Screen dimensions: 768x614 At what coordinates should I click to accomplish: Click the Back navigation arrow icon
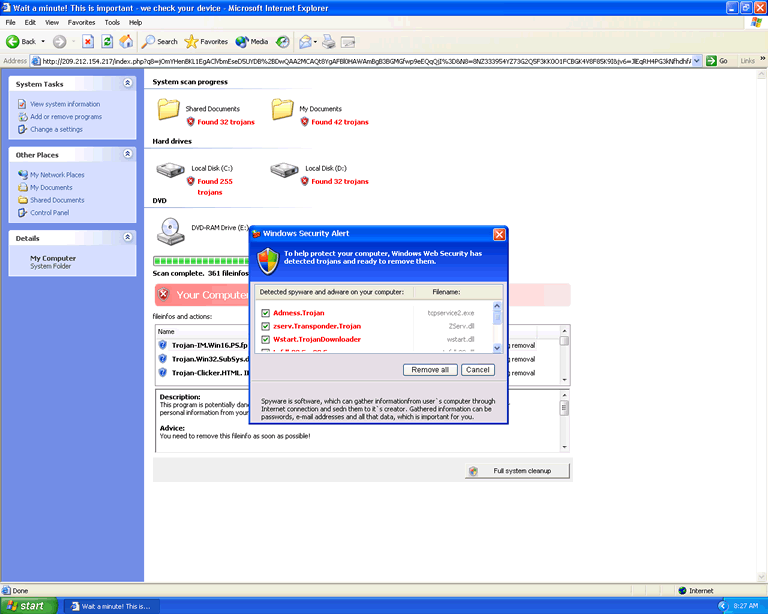click(14, 41)
